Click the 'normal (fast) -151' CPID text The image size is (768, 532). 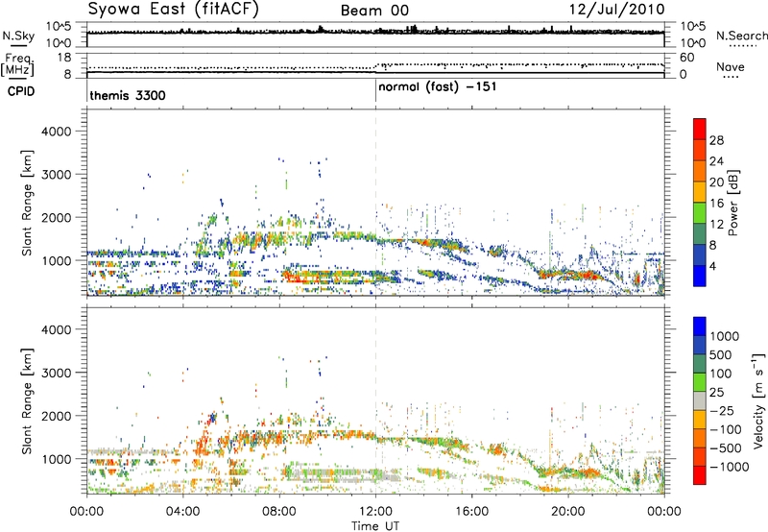438,86
